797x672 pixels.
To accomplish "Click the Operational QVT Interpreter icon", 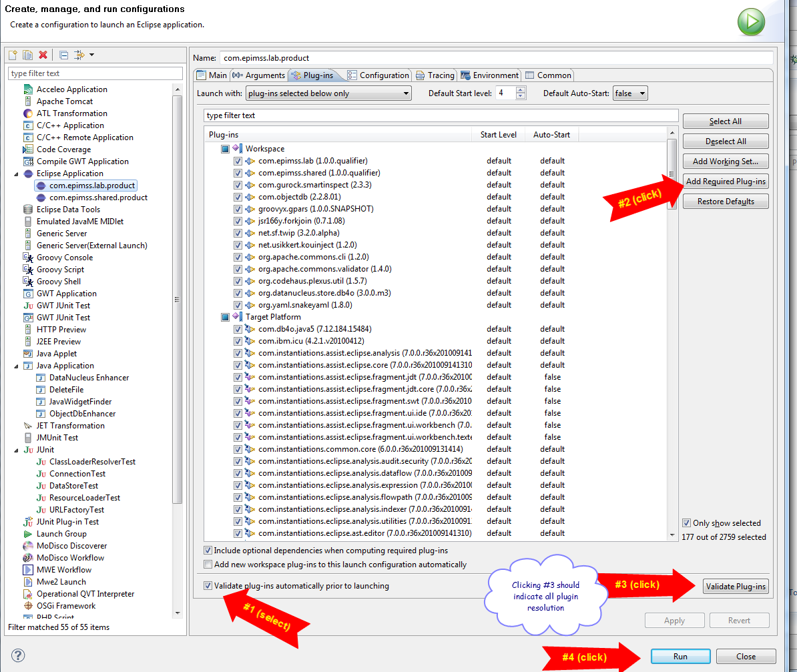I will pos(28,594).
